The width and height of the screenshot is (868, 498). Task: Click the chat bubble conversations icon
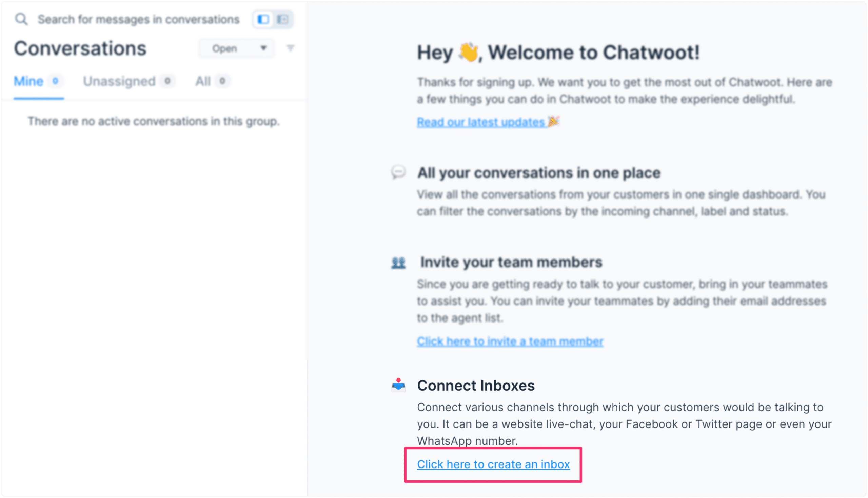(398, 172)
